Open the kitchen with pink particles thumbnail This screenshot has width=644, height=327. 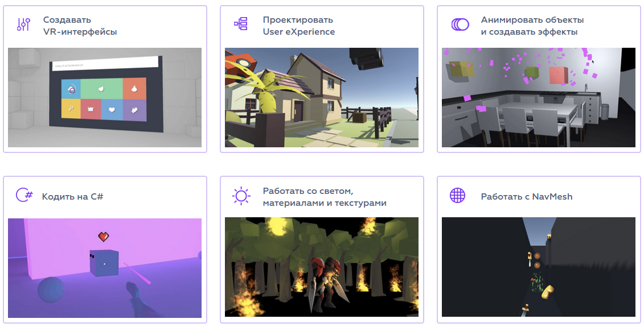click(539, 98)
